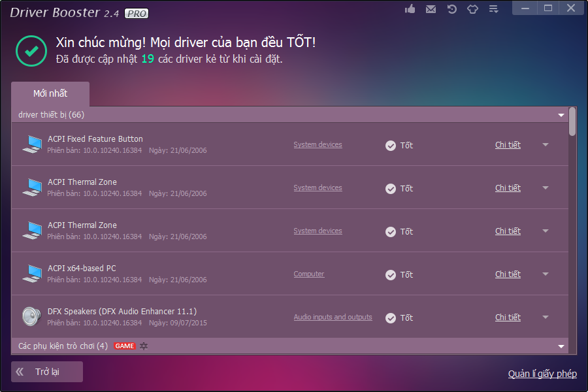Screen dimensions: 588x392
Task: Click the ACPI x64-based PC device icon
Action: (32, 274)
